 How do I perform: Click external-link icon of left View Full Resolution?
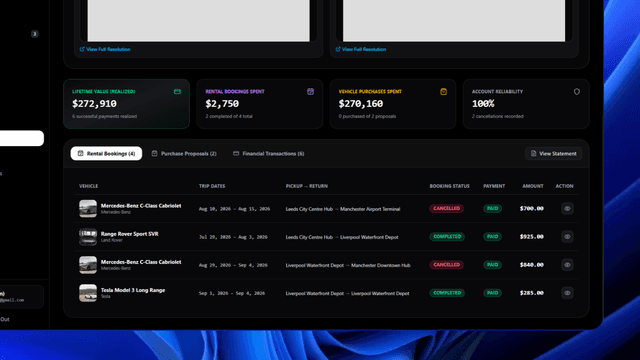pyautogui.click(x=82, y=49)
